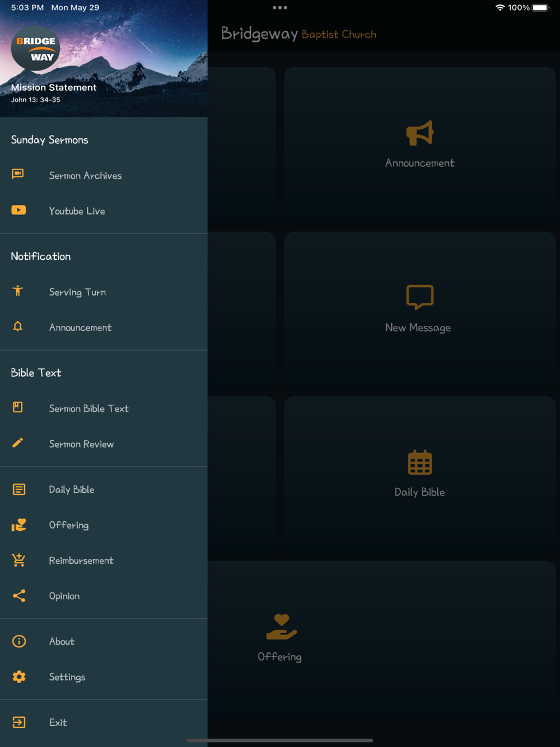The width and height of the screenshot is (560, 747).
Task: Open Sermon Bible Text entry
Action: click(104, 408)
